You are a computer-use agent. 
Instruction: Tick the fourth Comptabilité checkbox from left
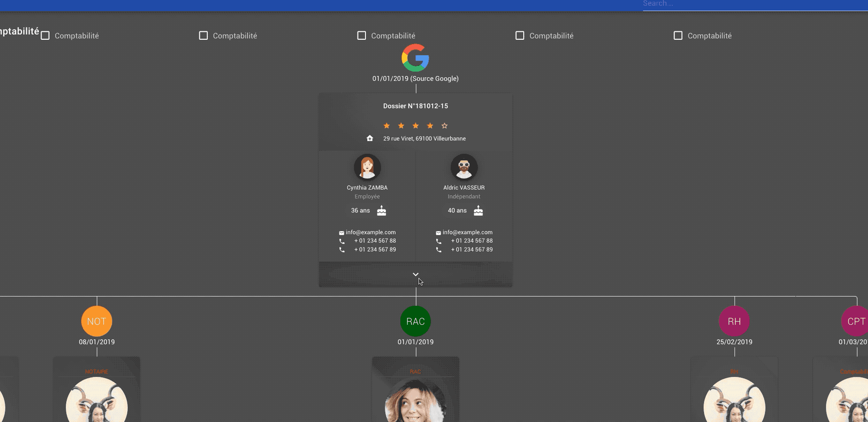(x=520, y=35)
